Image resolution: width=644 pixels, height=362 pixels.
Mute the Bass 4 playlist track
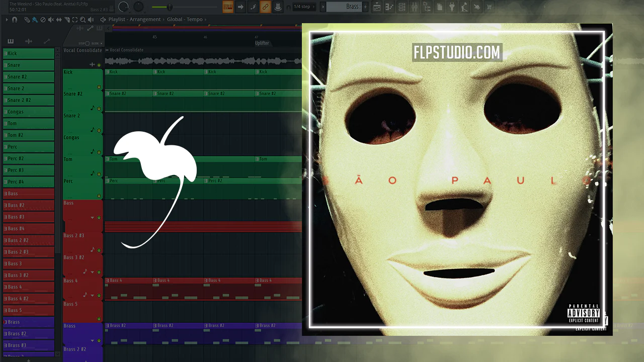[x=99, y=296]
